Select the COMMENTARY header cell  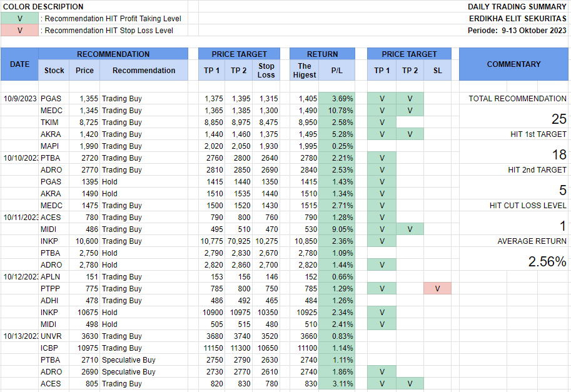tap(513, 64)
